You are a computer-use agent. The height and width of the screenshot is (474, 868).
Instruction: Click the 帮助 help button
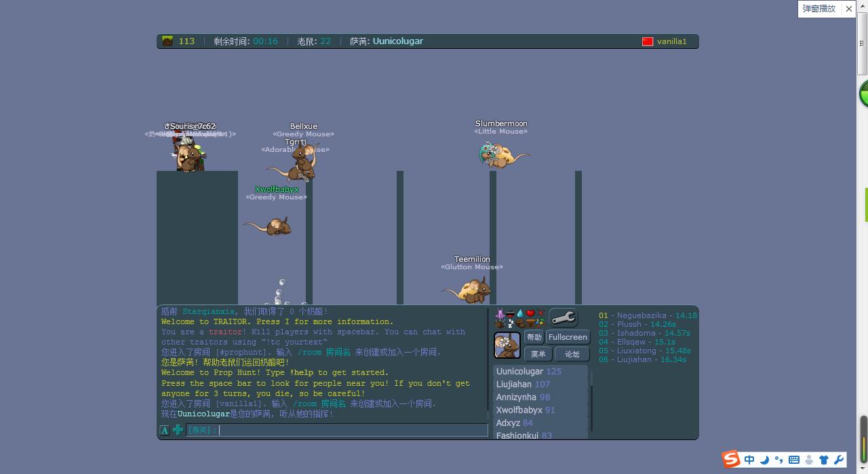[534, 337]
